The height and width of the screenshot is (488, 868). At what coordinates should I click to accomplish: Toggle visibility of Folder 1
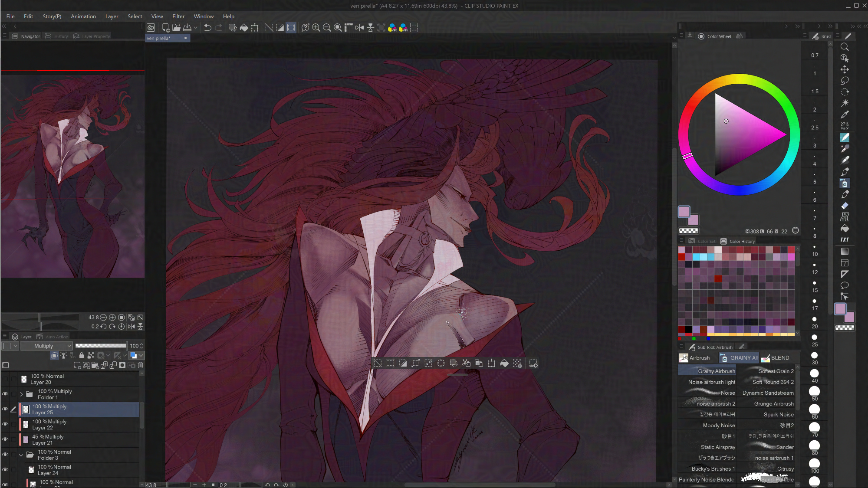[x=5, y=394]
